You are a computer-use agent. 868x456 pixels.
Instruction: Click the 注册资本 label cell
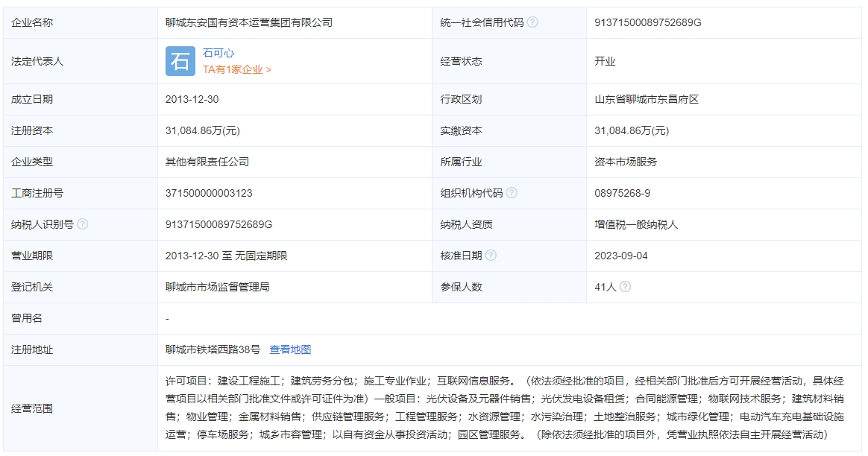(81, 130)
